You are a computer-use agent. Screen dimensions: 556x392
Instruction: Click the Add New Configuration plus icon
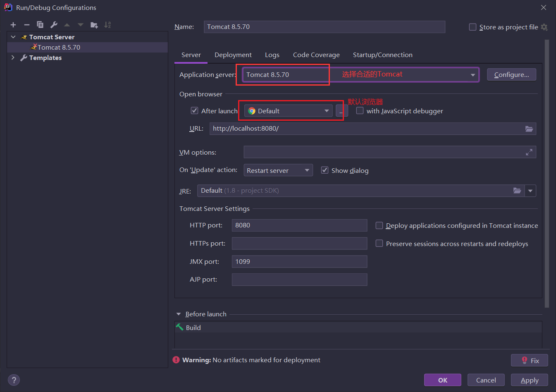point(13,25)
